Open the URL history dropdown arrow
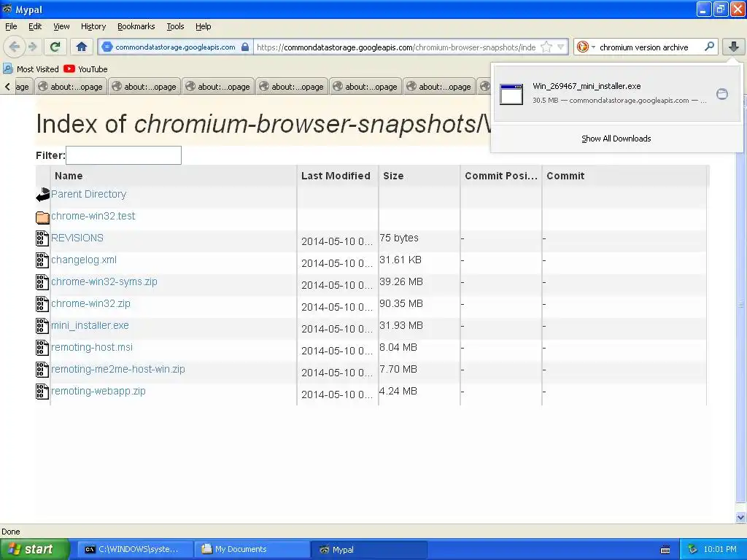This screenshot has height=560, width=747. click(561, 47)
